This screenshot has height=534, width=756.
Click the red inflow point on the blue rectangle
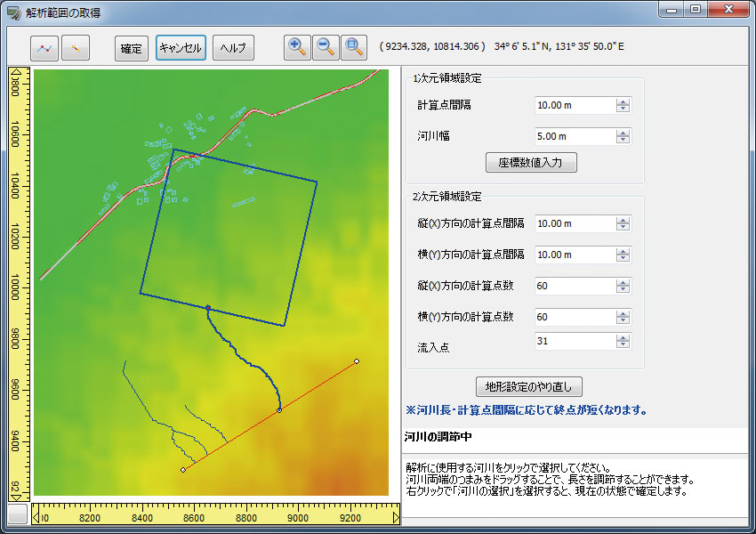[208, 307]
